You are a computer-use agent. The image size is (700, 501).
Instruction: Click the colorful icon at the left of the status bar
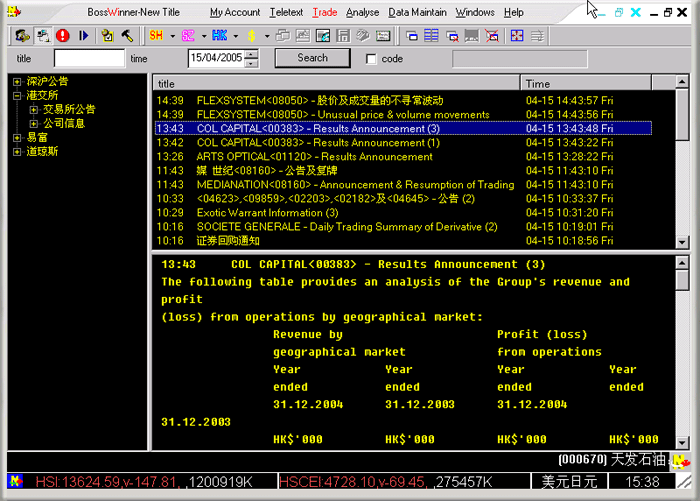pos(16,481)
